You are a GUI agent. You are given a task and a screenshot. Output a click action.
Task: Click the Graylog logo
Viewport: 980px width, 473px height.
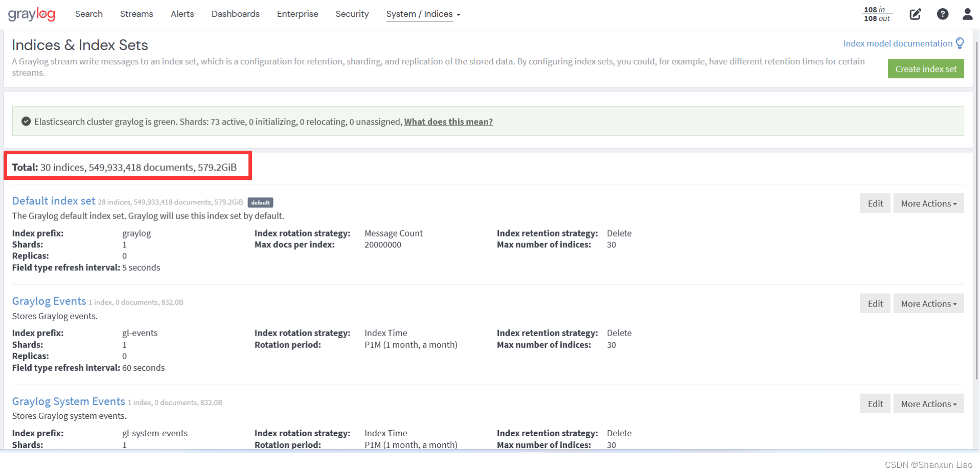(x=32, y=14)
